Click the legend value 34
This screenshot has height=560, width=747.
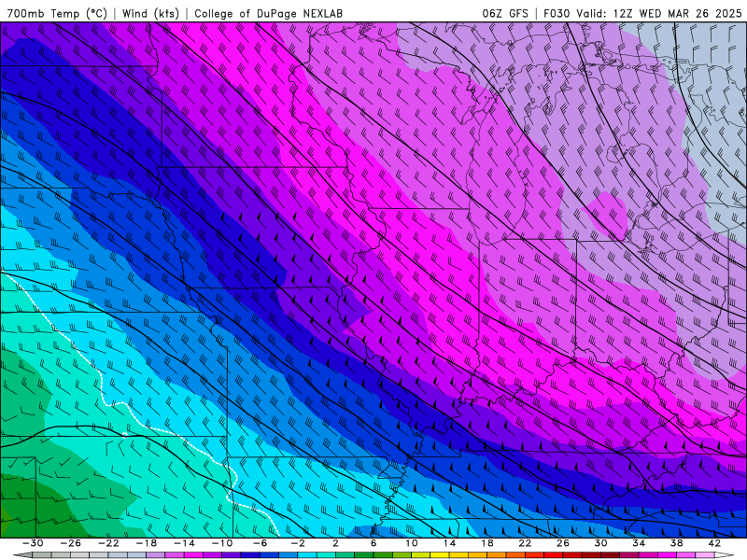coord(639,543)
